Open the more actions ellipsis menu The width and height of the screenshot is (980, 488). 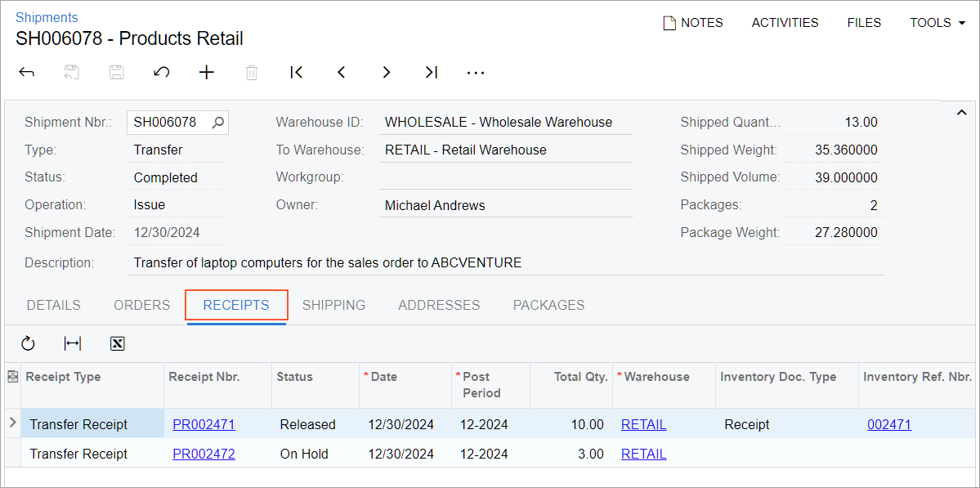pos(476,73)
